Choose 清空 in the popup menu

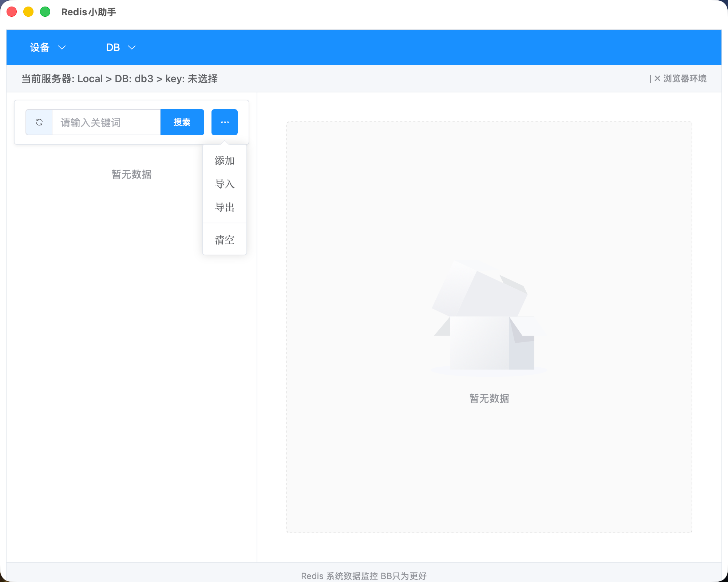[225, 240]
